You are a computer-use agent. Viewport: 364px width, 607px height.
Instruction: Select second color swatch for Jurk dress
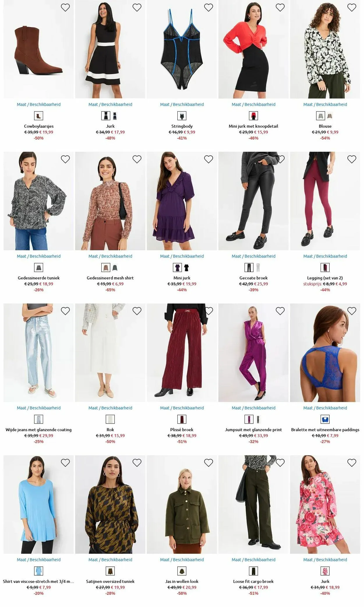pyautogui.click(x=115, y=116)
